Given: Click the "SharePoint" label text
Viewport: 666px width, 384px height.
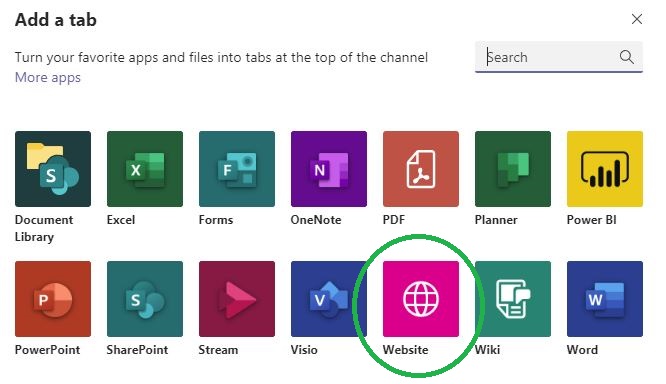Looking at the screenshot, I should (x=137, y=350).
